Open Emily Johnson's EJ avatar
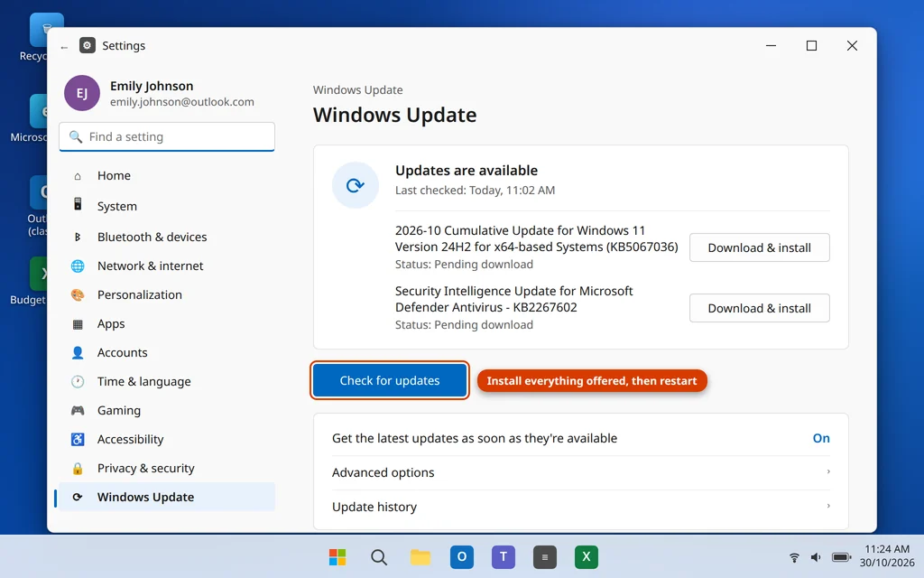Image resolution: width=924 pixels, height=578 pixels. click(82, 93)
